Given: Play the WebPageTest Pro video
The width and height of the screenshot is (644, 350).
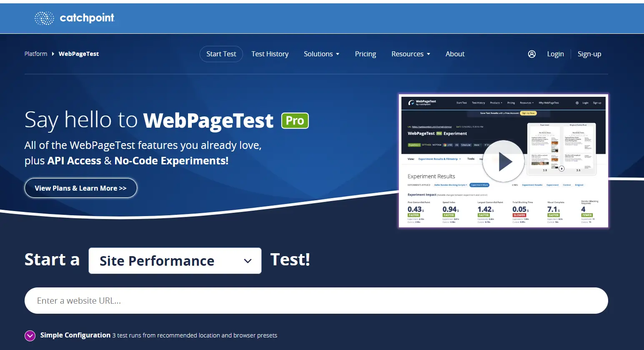Looking at the screenshot, I should tap(503, 161).
